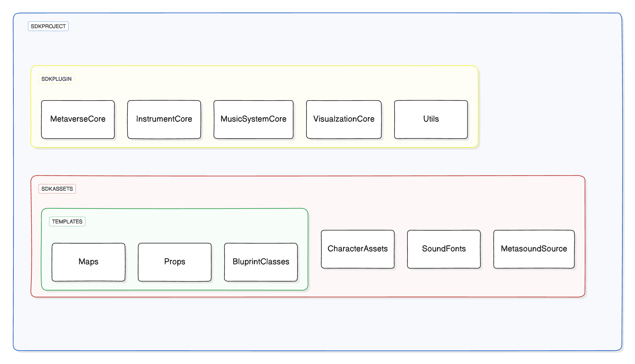Select the MetaverseCore node
The width and height of the screenshot is (635, 364).
click(x=78, y=119)
